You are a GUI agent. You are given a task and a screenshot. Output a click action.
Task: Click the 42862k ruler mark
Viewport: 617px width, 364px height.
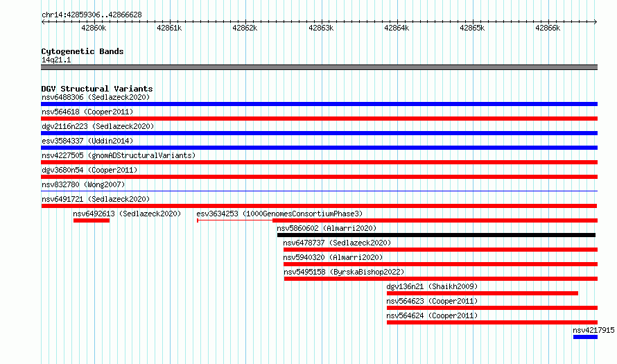[245, 28]
